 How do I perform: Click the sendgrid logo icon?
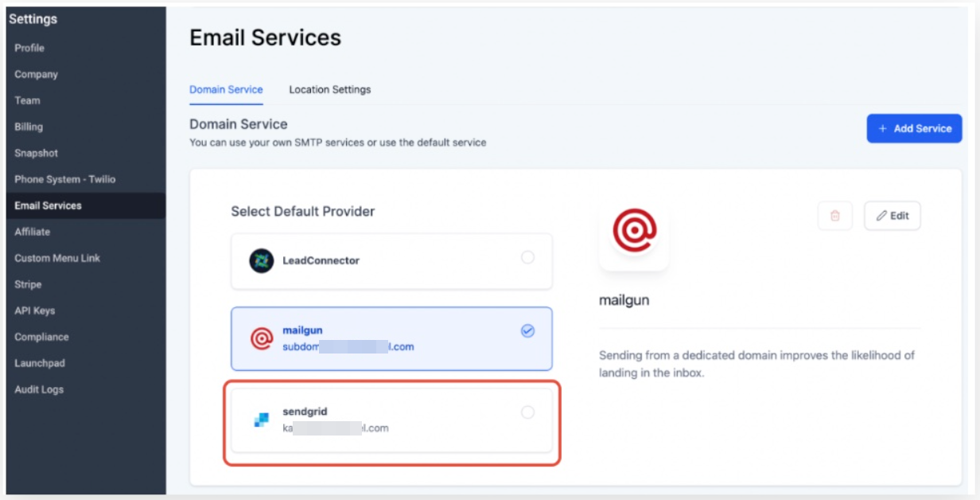pyautogui.click(x=262, y=420)
